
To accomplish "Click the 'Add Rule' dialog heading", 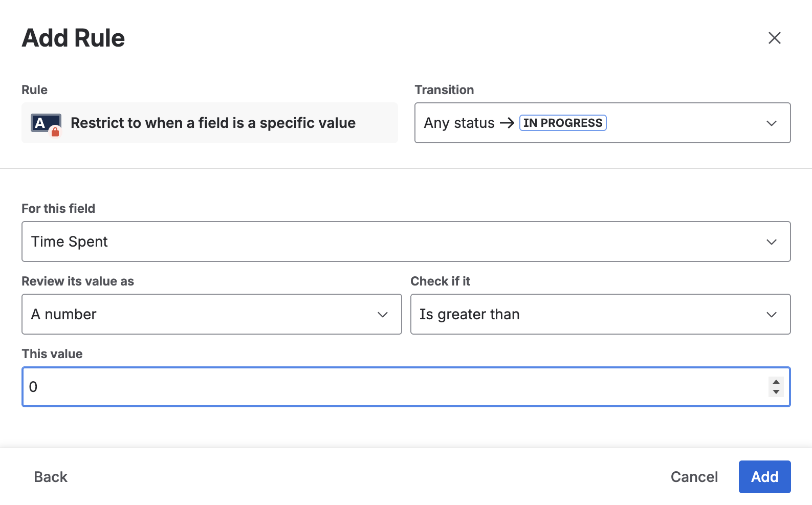I will point(73,38).
